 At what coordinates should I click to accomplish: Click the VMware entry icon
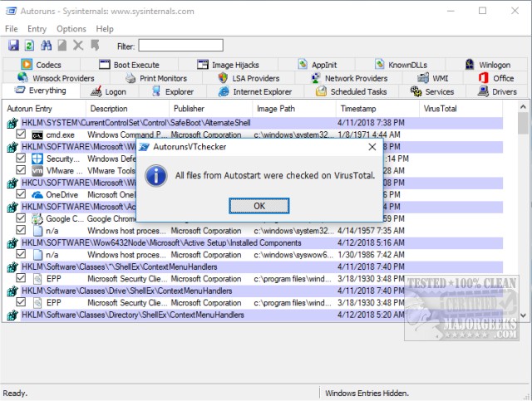coord(37,171)
